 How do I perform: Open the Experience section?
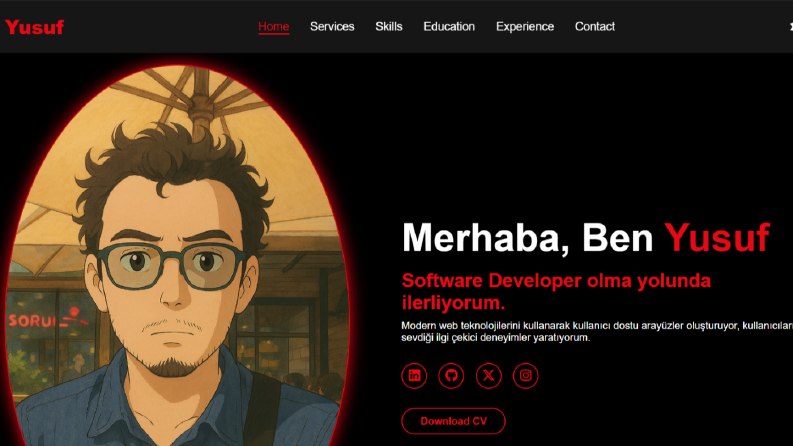[x=525, y=26]
